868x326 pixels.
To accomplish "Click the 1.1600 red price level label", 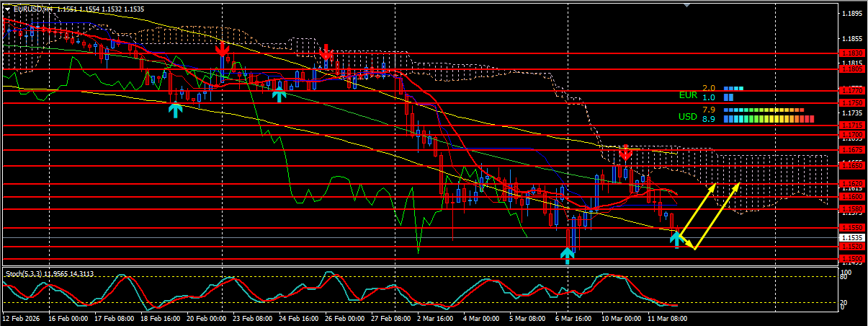I will (x=853, y=196).
